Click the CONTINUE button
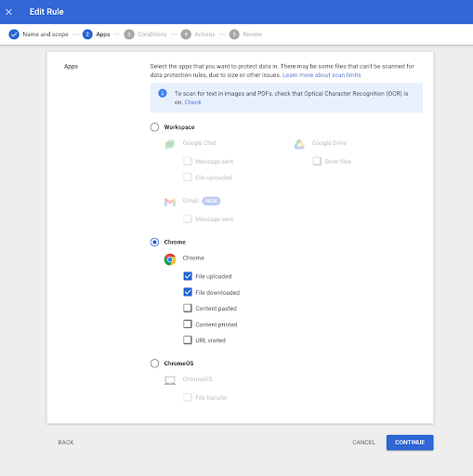Viewport: 473px width, 476px height. click(x=410, y=443)
